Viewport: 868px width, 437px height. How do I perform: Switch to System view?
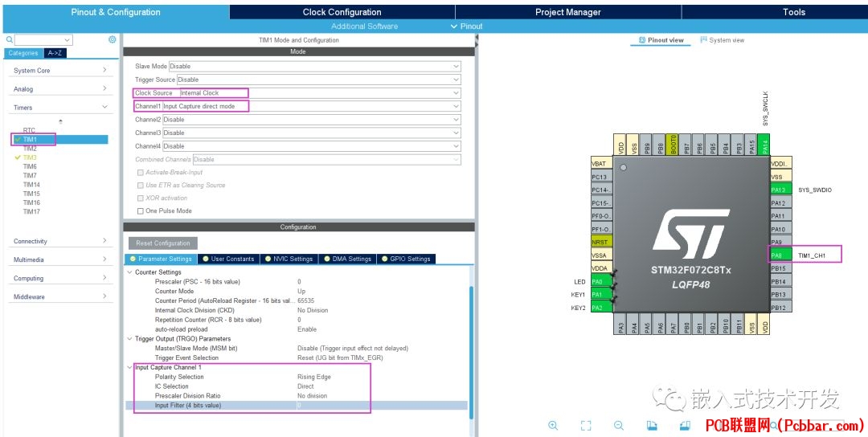722,40
